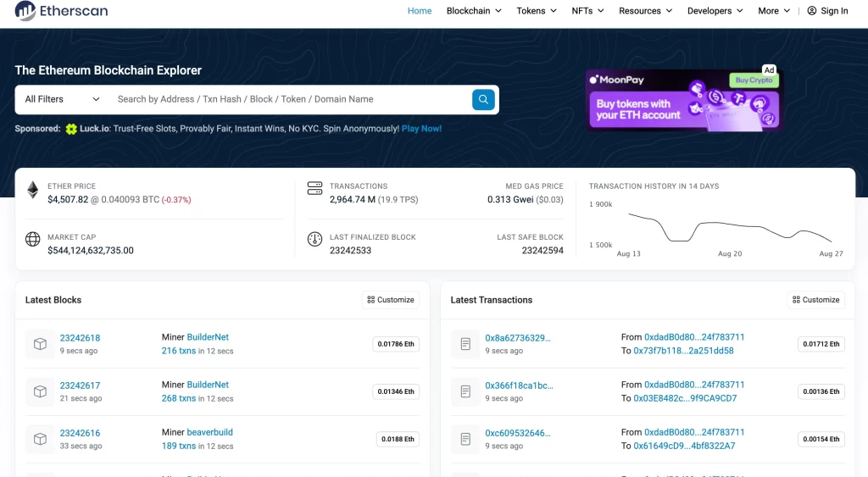Click the MoonPay ad banner image
868x477 pixels.
click(x=684, y=100)
